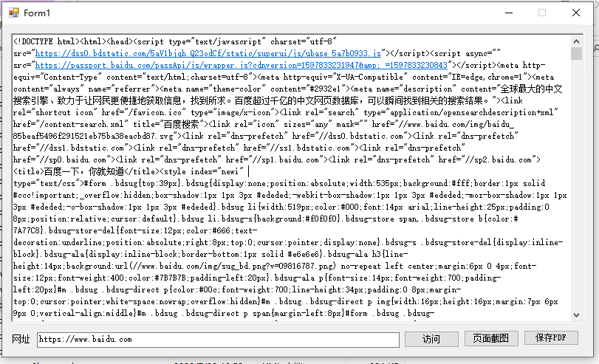Click the scrollbar down arrow in text box
This screenshot has width=599, height=364.
(x=576, y=315)
